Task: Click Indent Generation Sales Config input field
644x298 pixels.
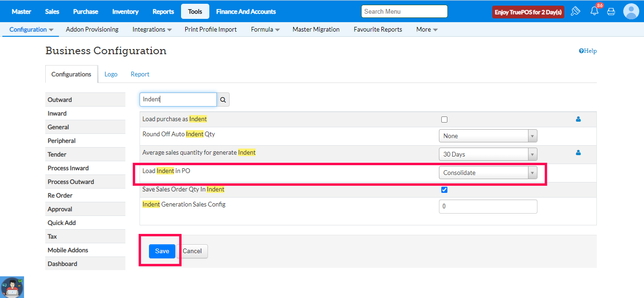Action: 487,207
